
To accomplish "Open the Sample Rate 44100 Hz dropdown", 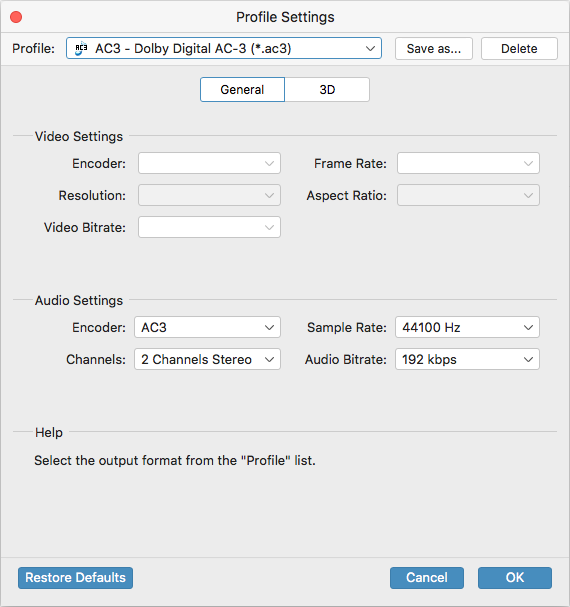I will tap(467, 327).
